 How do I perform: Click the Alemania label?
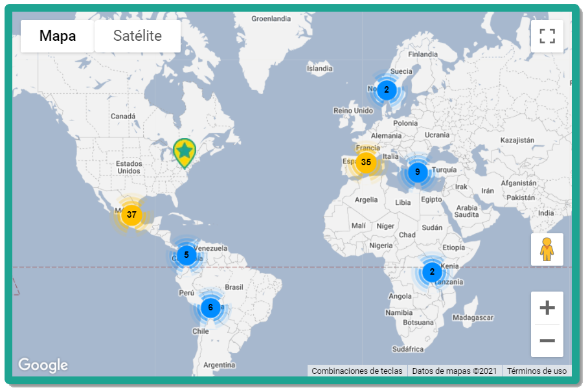pyautogui.click(x=386, y=136)
